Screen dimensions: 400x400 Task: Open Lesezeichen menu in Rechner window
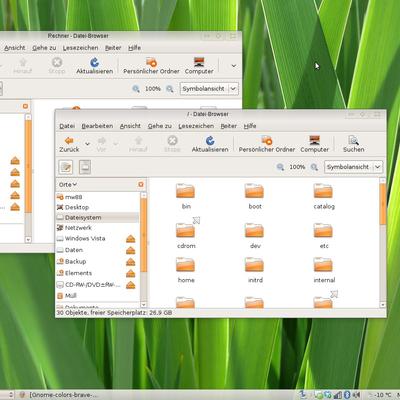tap(81, 48)
